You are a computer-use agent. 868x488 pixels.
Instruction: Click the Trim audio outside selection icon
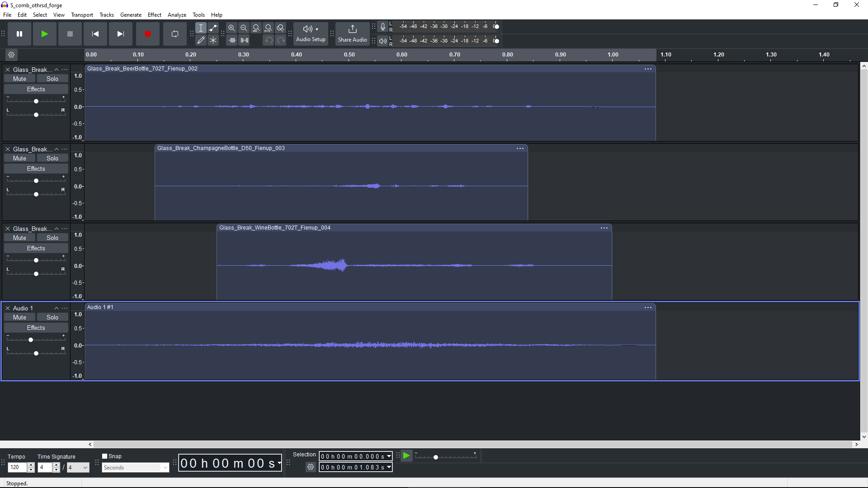(x=232, y=40)
